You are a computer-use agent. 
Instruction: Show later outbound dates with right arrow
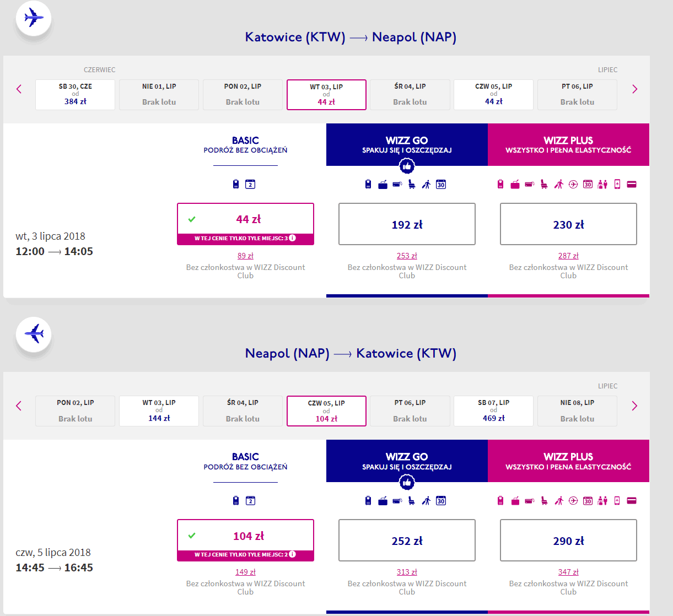click(634, 89)
